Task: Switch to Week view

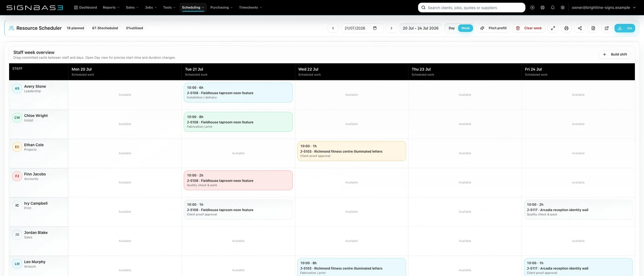Action: (466, 28)
